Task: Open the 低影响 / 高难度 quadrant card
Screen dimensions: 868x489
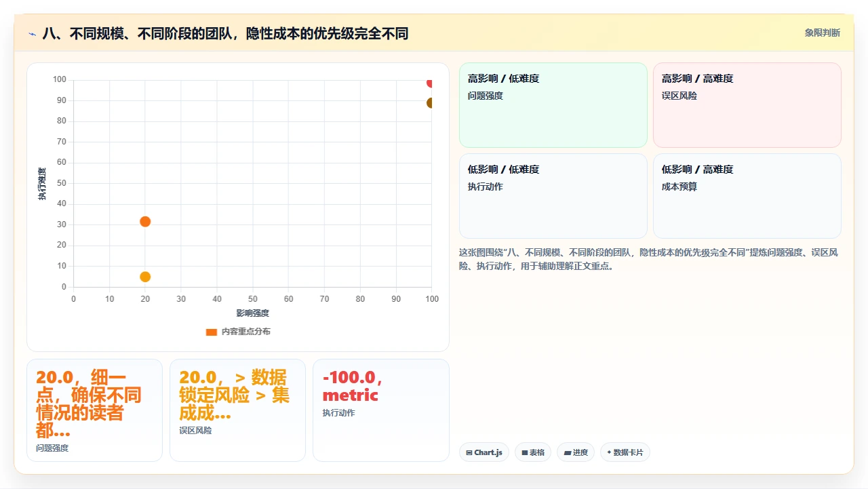Action: click(x=747, y=196)
